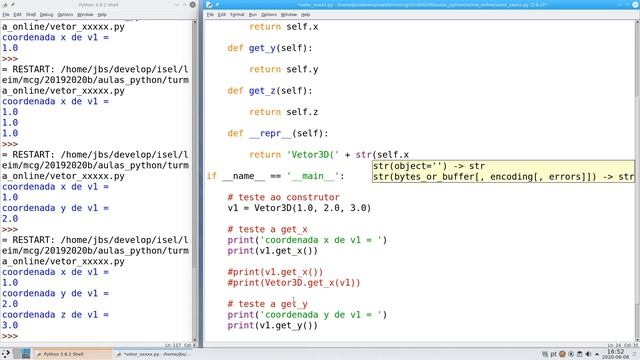The height and width of the screenshot is (360, 640).
Task: Open Window menu in vetor editor window
Action: (x=289, y=14)
